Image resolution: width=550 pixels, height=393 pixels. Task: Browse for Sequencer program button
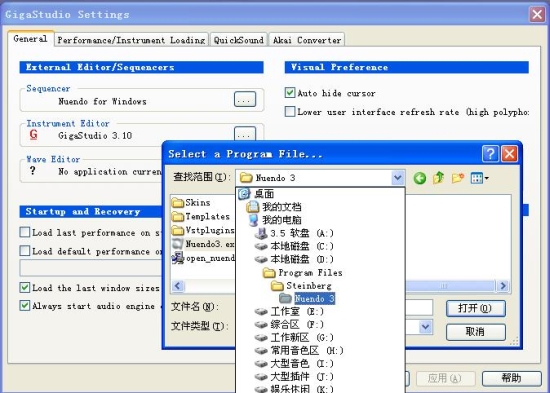[245, 100]
